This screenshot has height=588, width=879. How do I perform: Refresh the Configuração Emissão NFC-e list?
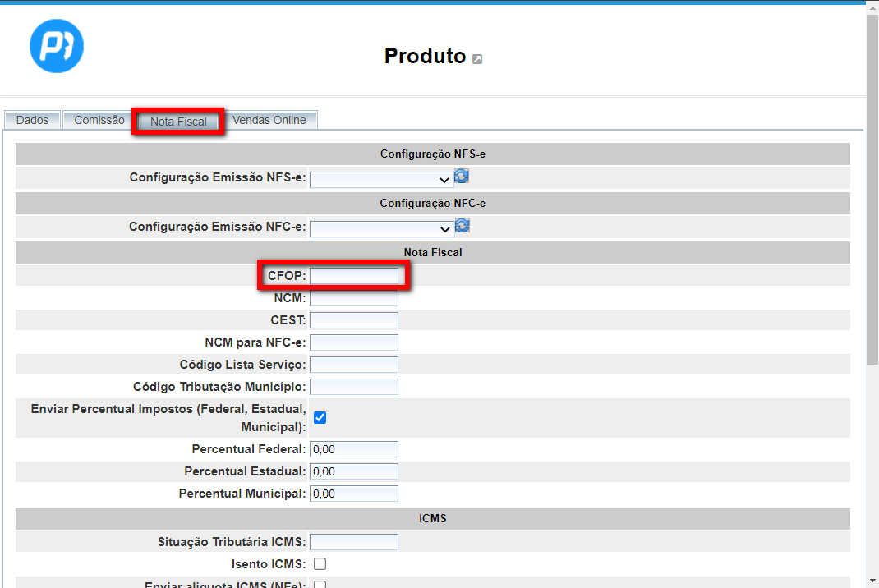coord(462,226)
